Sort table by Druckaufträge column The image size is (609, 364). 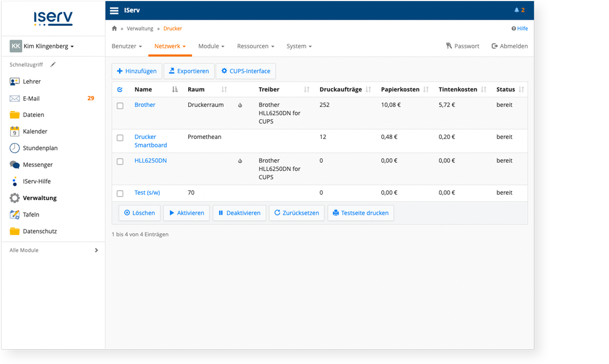pyautogui.click(x=368, y=89)
